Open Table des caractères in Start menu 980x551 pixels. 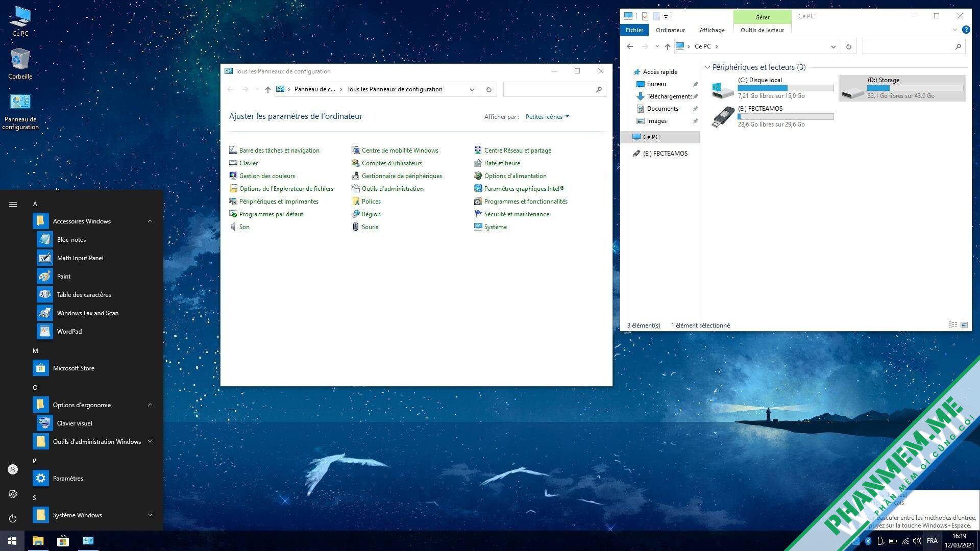point(84,294)
